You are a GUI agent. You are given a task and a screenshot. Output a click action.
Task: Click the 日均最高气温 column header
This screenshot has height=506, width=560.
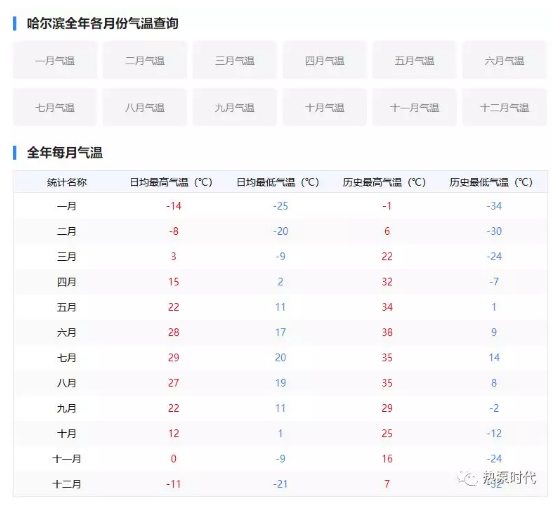[x=171, y=182]
